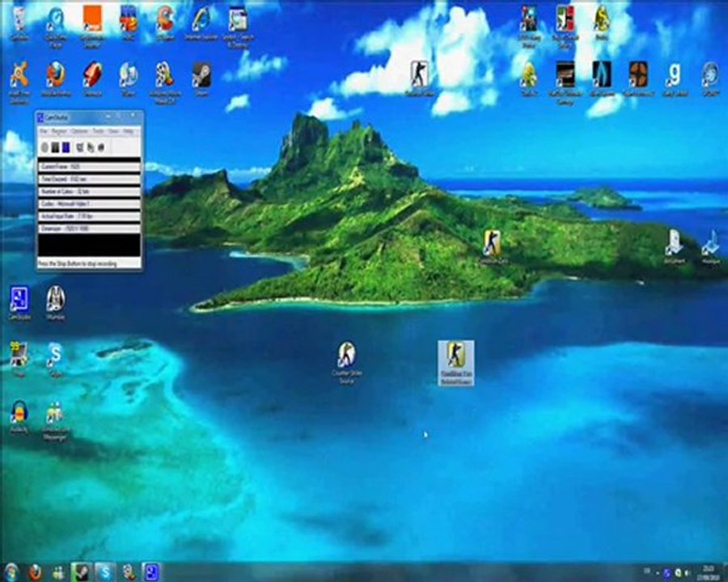The width and height of the screenshot is (728, 582).
Task: Select the Mumble desktop shortcut
Action: pyautogui.click(x=56, y=304)
